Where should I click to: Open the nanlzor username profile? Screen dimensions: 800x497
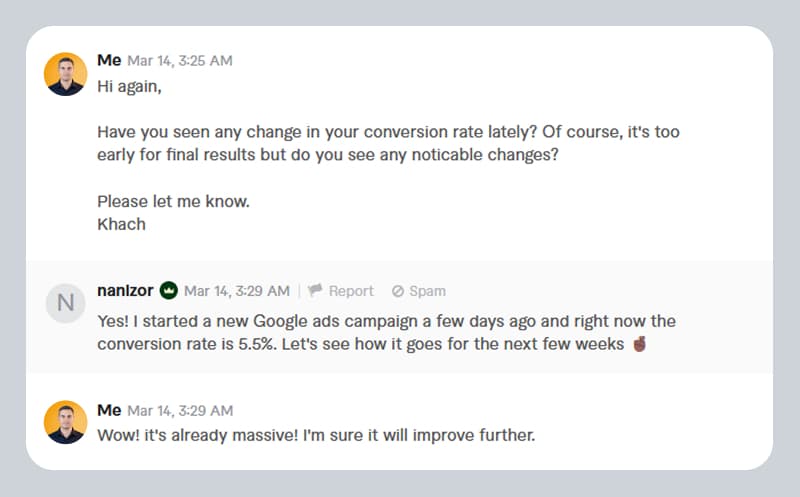click(x=125, y=290)
